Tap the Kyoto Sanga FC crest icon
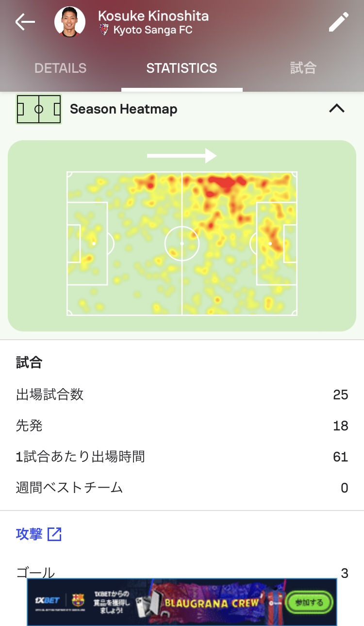 tap(104, 30)
